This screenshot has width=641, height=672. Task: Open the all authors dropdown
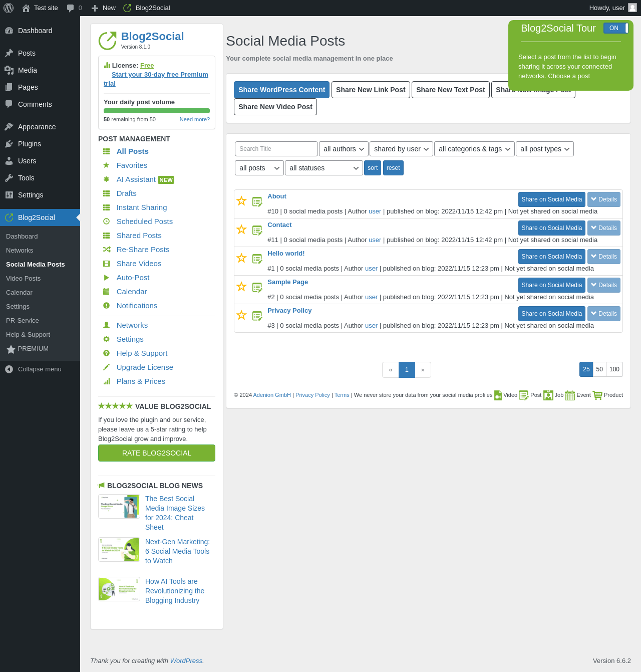pyautogui.click(x=344, y=149)
